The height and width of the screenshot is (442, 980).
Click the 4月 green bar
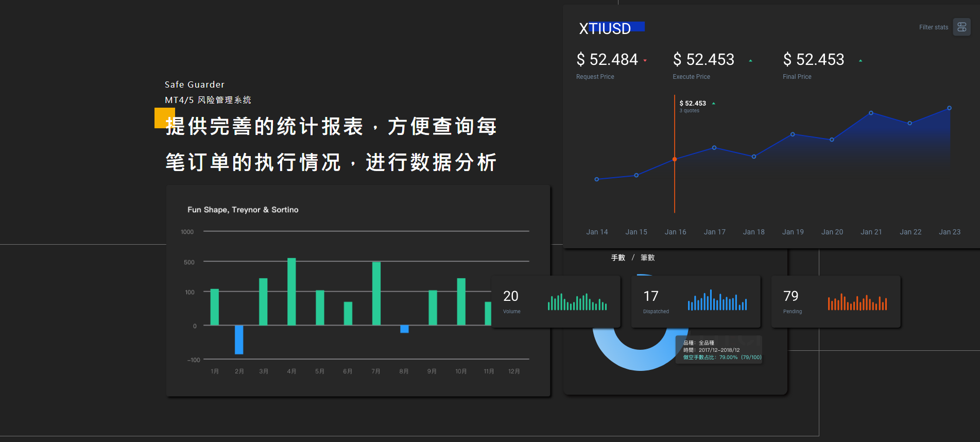(x=291, y=292)
